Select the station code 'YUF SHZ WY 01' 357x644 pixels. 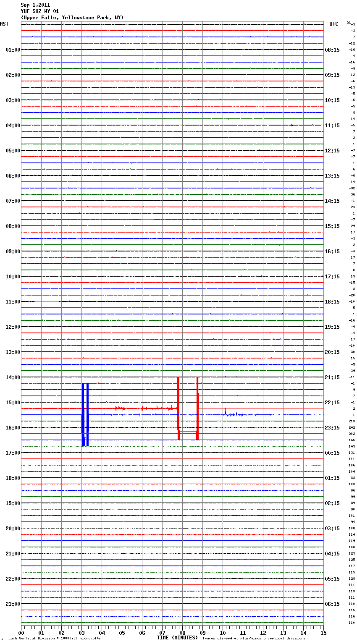(x=39, y=11)
